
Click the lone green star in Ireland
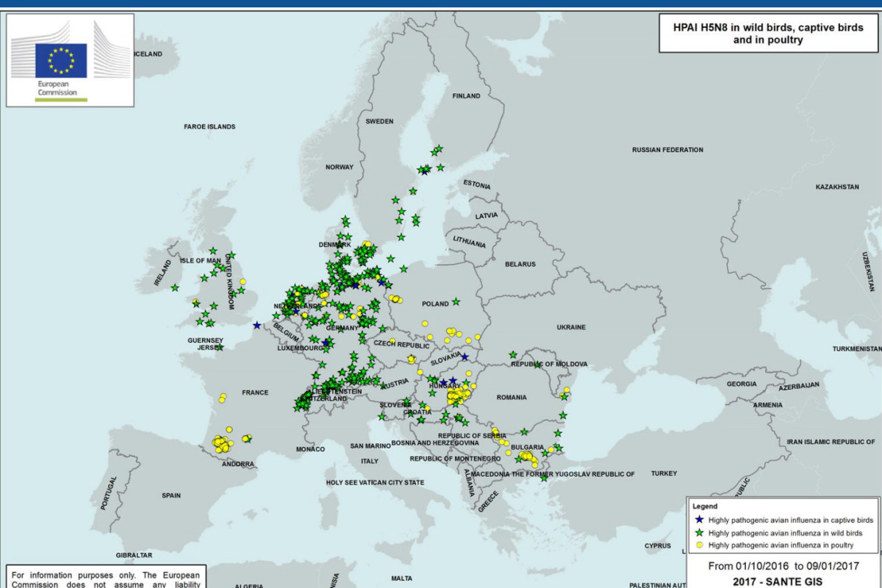[x=175, y=287]
